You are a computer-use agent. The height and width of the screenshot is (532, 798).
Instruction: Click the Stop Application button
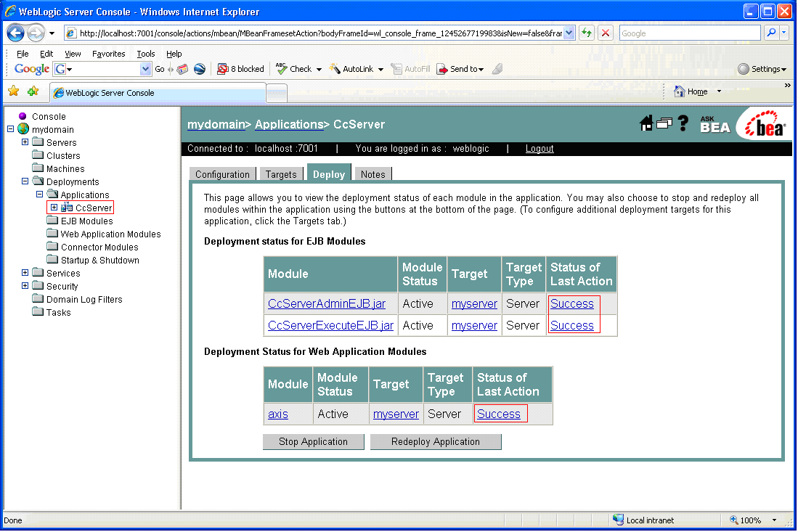(x=313, y=441)
